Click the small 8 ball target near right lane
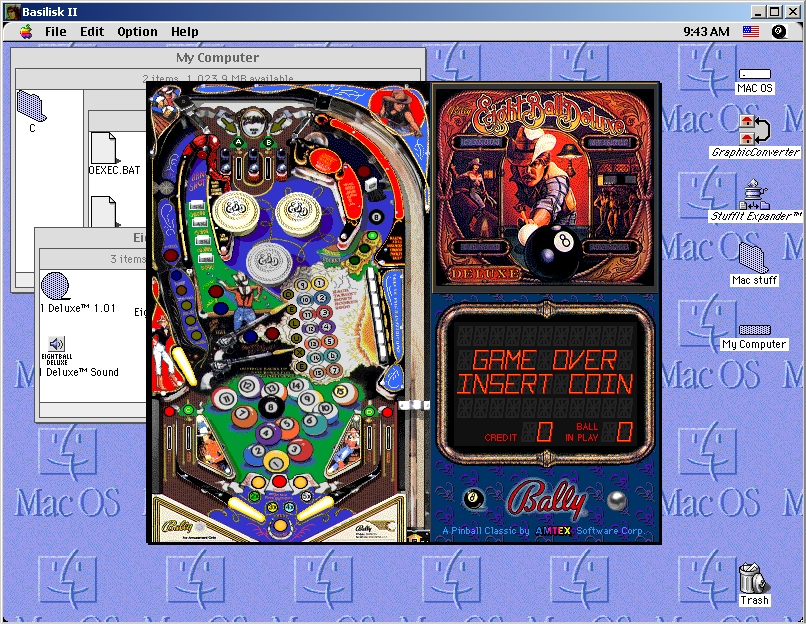 (x=376, y=217)
